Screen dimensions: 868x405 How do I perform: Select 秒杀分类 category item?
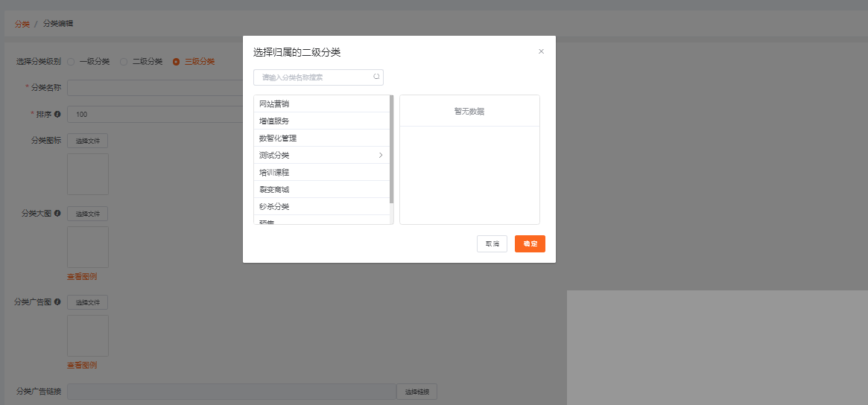(x=274, y=206)
